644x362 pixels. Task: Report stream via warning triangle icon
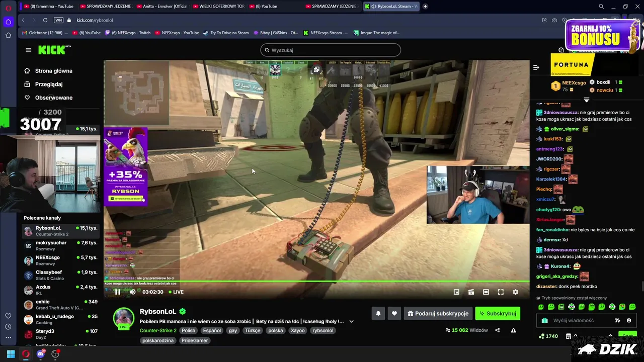tap(513, 330)
